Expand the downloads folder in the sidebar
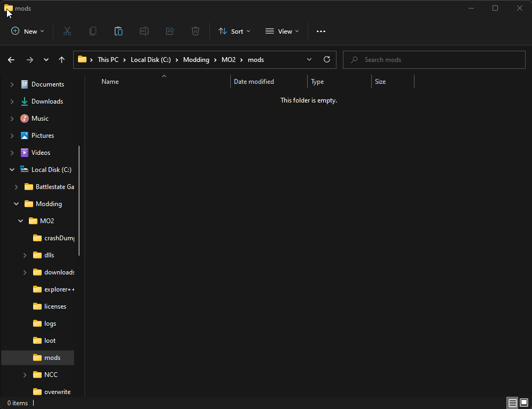Image resolution: width=532 pixels, height=409 pixels. click(24, 272)
